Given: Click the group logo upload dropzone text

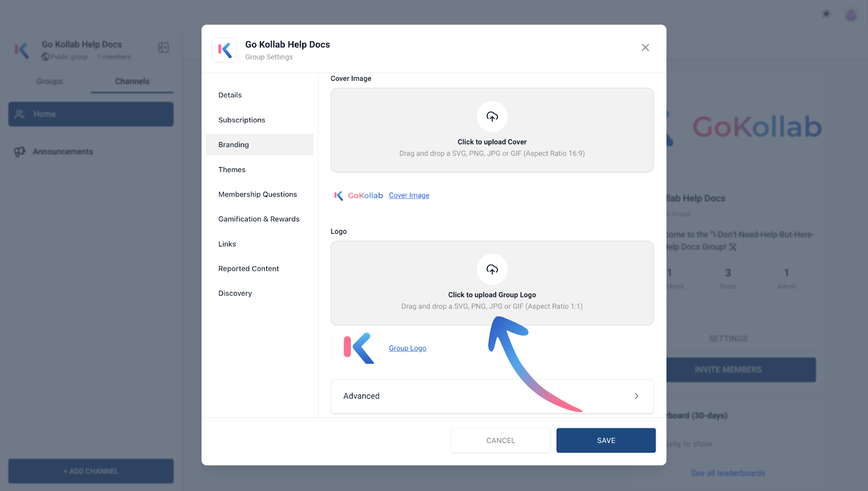Looking at the screenshot, I should (x=492, y=295).
